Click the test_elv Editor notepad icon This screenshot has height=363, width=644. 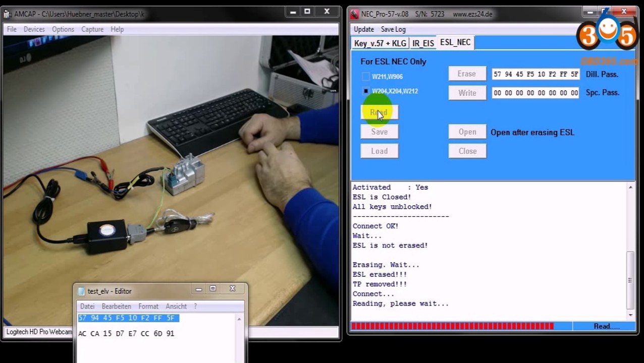point(81,291)
